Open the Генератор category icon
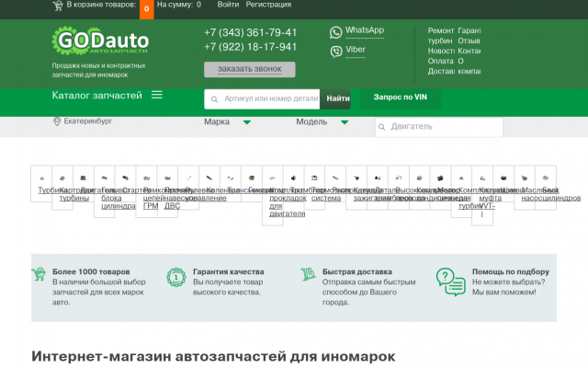Viewport: 588px width, 368px height. coord(251,178)
